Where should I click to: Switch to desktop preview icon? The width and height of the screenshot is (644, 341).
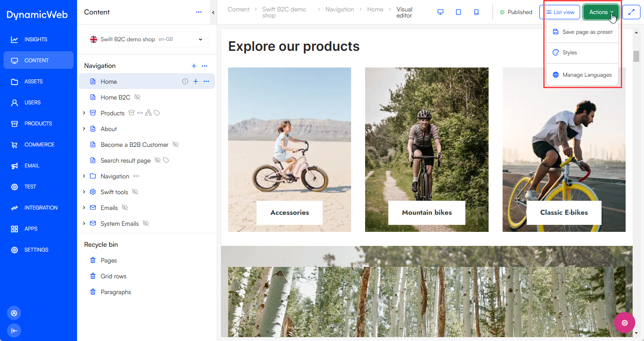tap(440, 12)
